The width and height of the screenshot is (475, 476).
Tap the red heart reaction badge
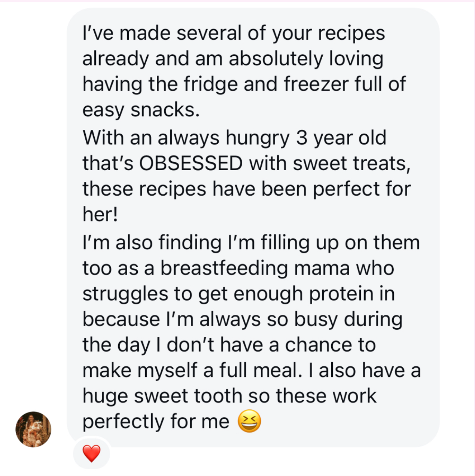[x=92, y=454]
